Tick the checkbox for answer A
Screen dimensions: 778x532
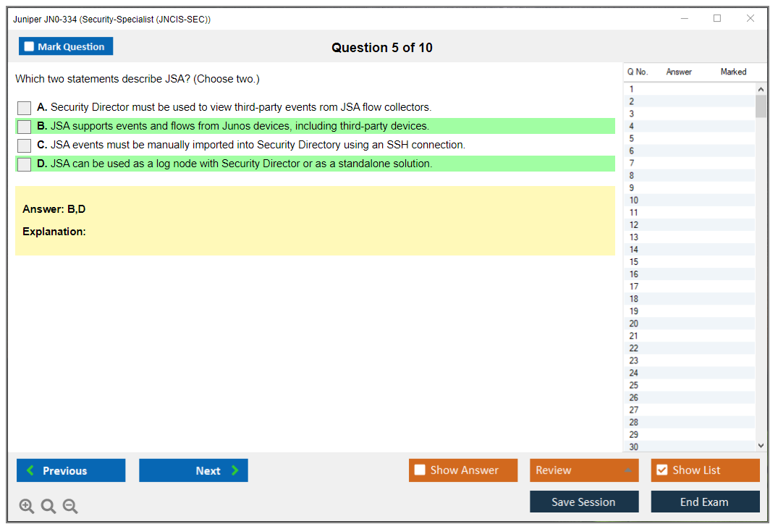coord(25,108)
